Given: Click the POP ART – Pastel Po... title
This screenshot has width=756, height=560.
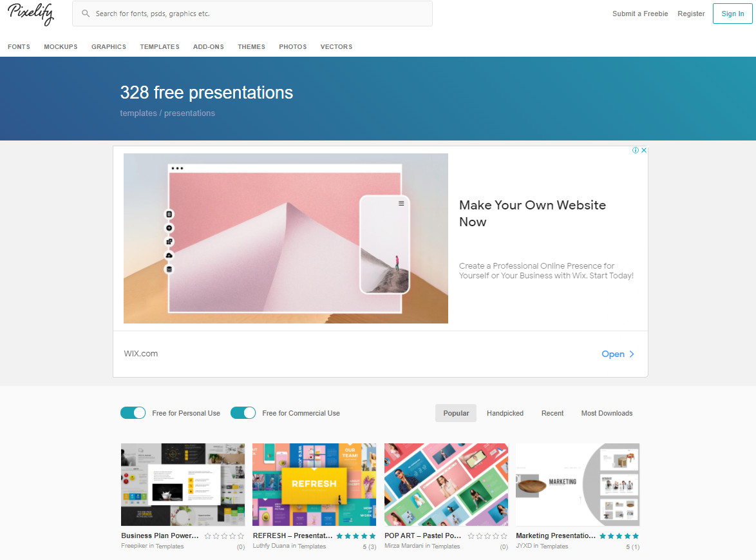Looking at the screenshot, I should click(x=423, y=536).
